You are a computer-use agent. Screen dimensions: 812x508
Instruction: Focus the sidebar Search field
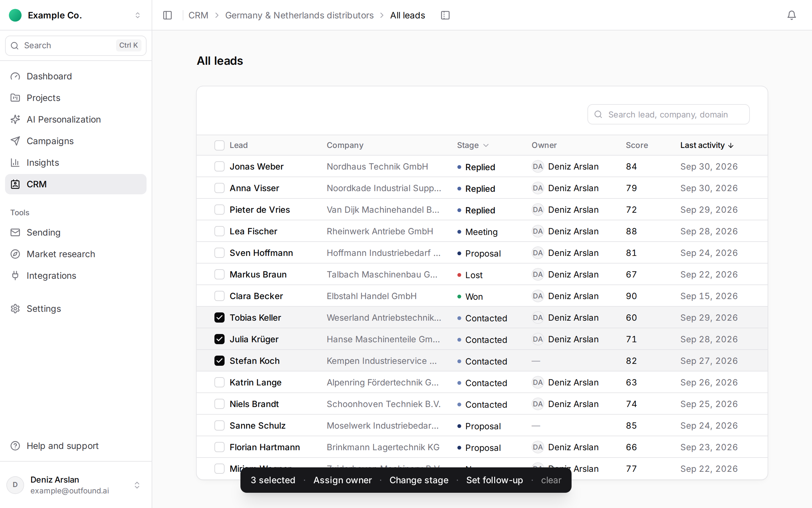pyautogui.click(x=76, y=45)
